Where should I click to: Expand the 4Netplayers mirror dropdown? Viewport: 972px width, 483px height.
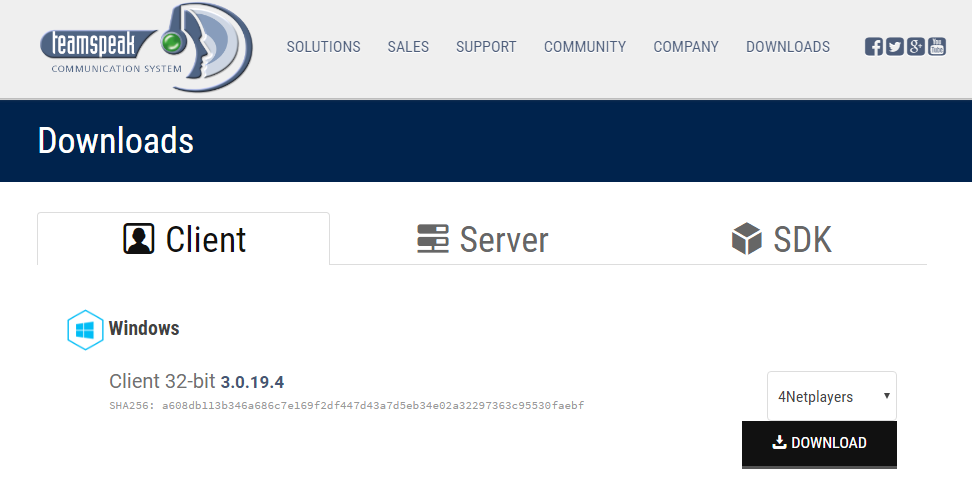click(832, 396)
